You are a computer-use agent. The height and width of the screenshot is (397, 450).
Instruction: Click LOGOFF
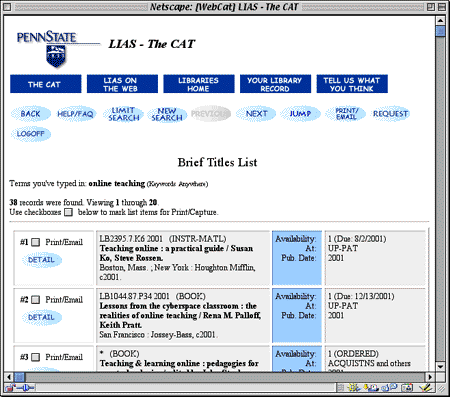[31, 134]
